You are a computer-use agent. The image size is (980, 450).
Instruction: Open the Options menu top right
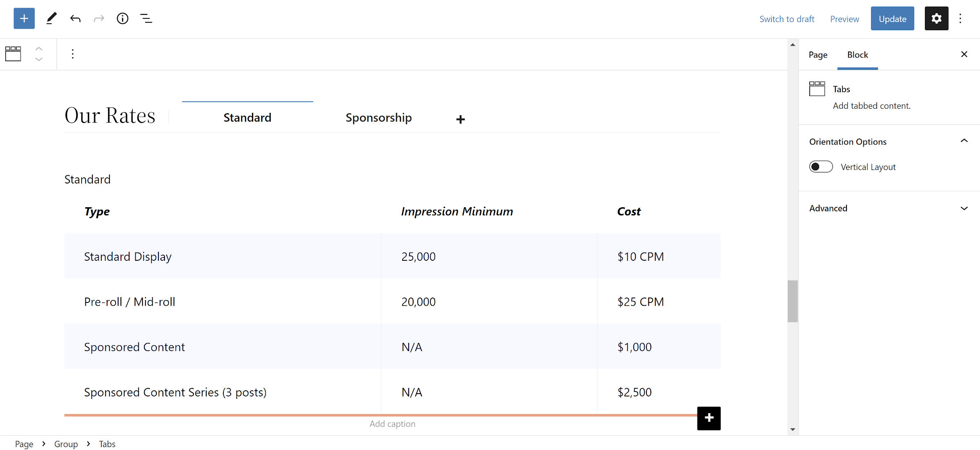point(961,18)
